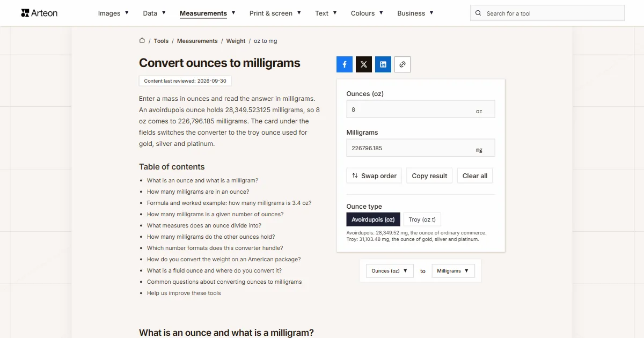Click the search magnifier icon
This screenshot has height=338, width=644.
pyautogui.click(x=479, y=13)
